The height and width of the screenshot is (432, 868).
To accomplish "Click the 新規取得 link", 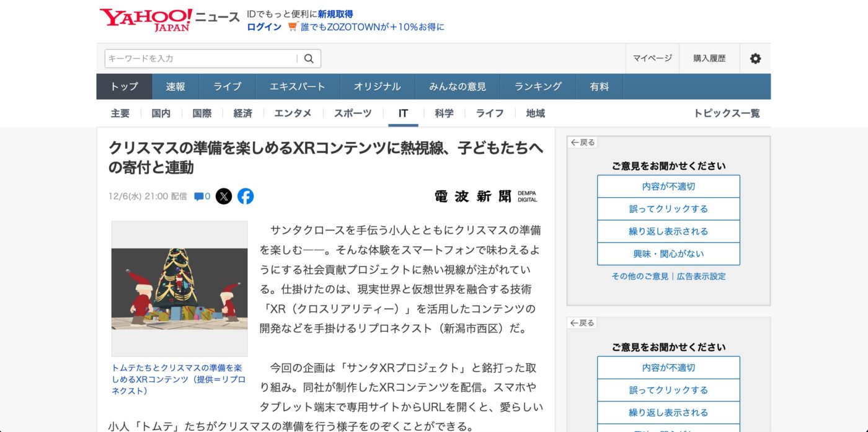I will tap(335, 14).
